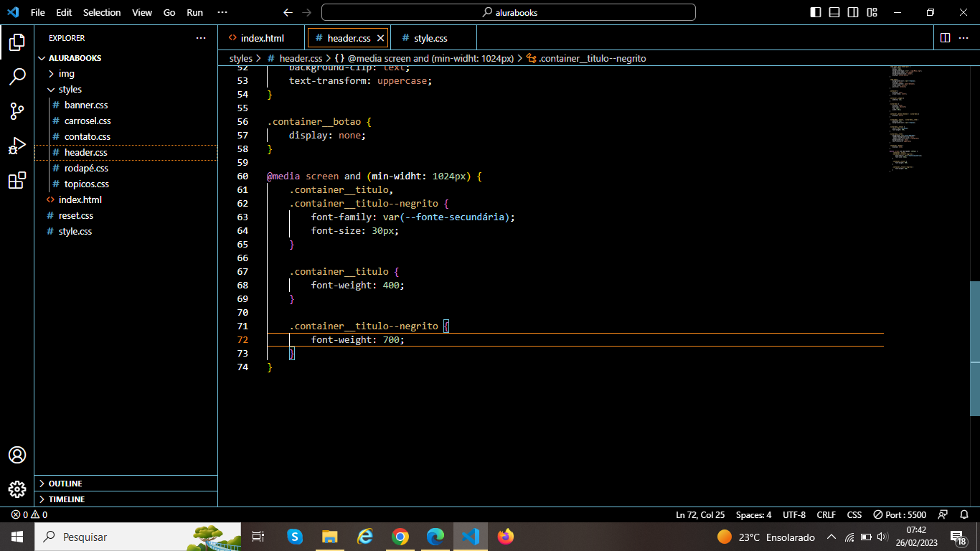Screen dimensions: 980x551
Task: Open the Go menu
Action: click(169, 12)
